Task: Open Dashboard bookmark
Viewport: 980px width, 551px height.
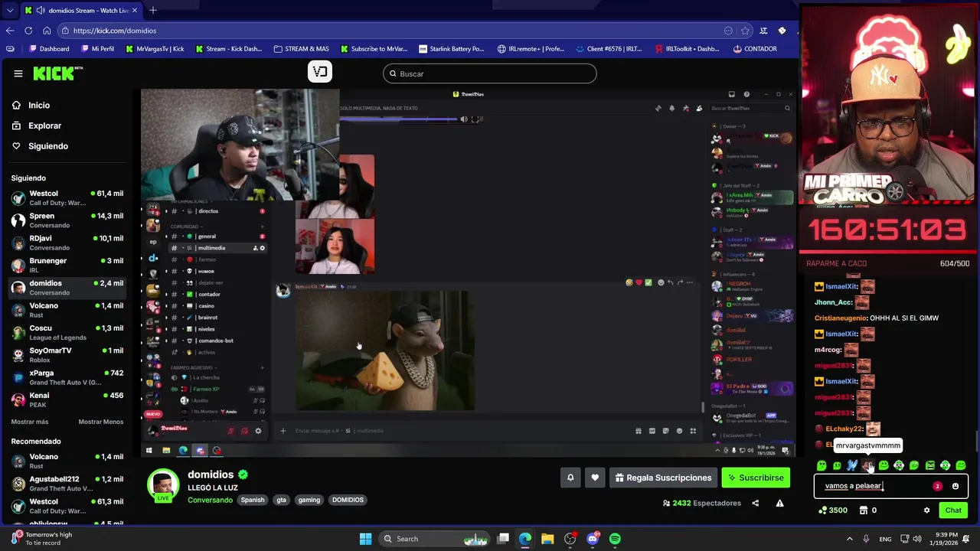Action: click(48, 49)
